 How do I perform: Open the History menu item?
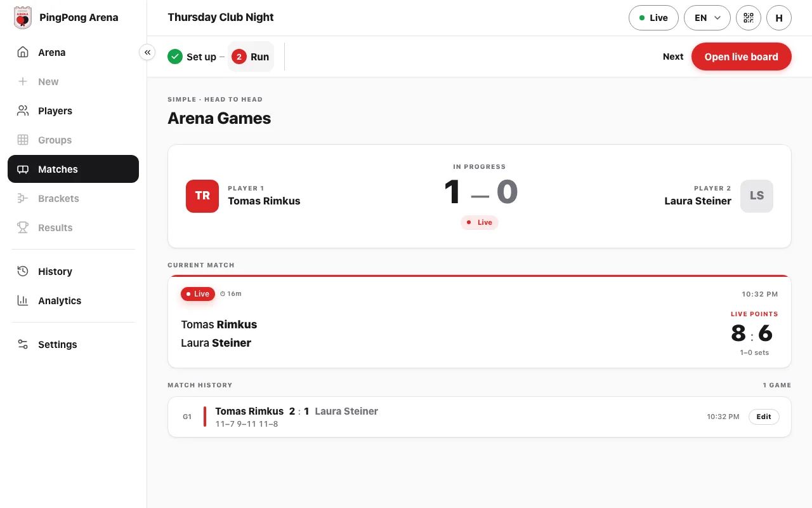(73, 271)
